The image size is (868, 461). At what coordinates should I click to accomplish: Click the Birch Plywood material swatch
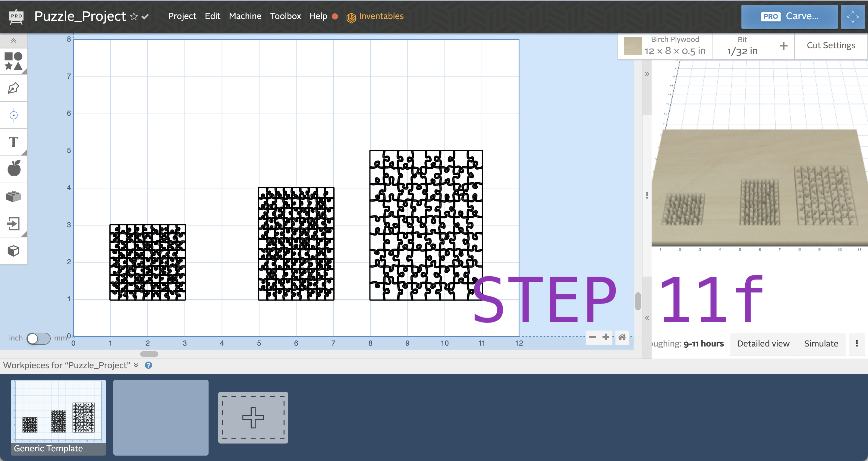coord(633,46)
